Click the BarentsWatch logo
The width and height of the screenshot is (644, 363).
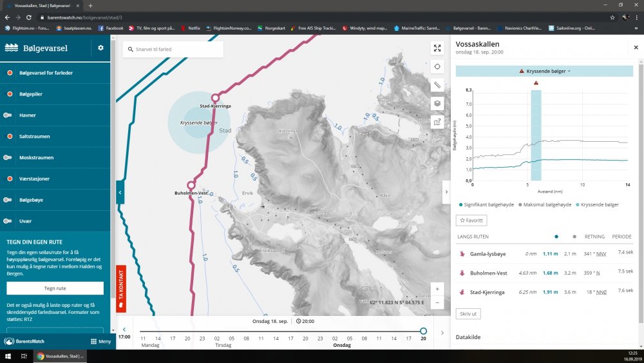point(24,341)
